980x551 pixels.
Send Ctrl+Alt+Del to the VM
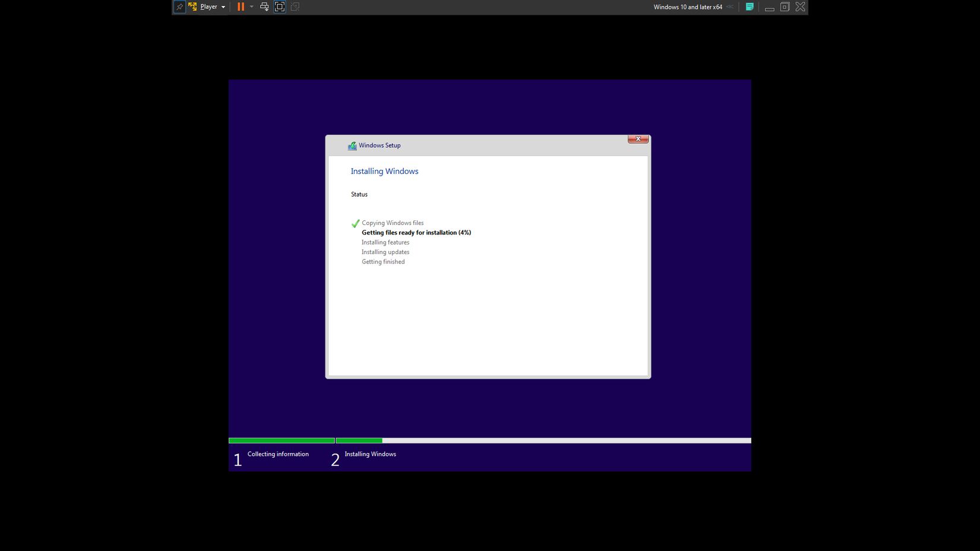[x=264, y=7]
